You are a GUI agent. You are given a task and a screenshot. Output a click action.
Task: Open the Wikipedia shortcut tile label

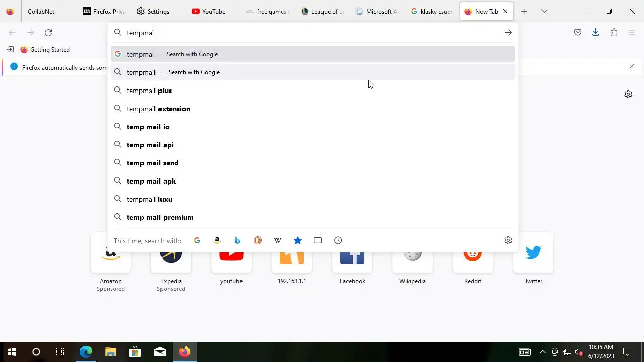coord(413,281)
